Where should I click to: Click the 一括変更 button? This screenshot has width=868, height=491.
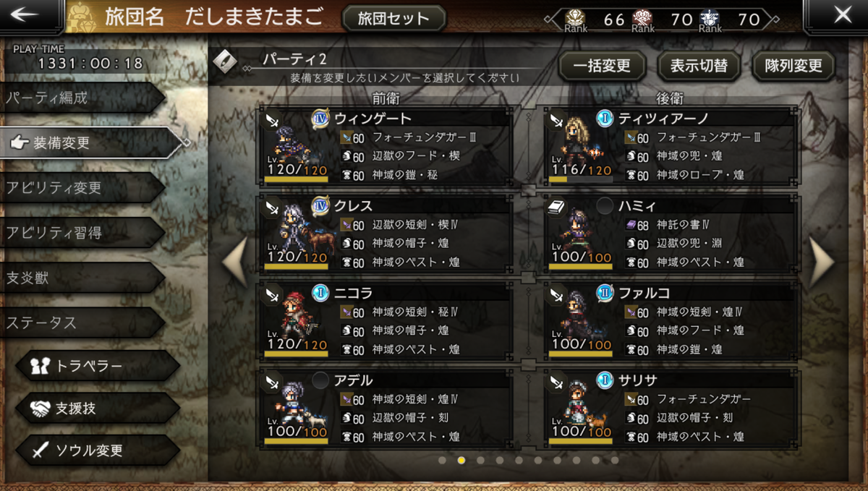[x=602, y=67]
